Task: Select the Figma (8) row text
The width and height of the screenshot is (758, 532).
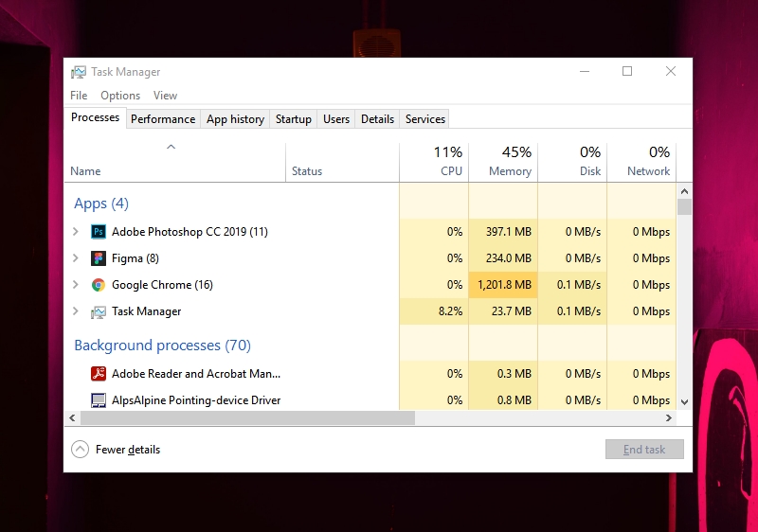Action: click(135, 258)
